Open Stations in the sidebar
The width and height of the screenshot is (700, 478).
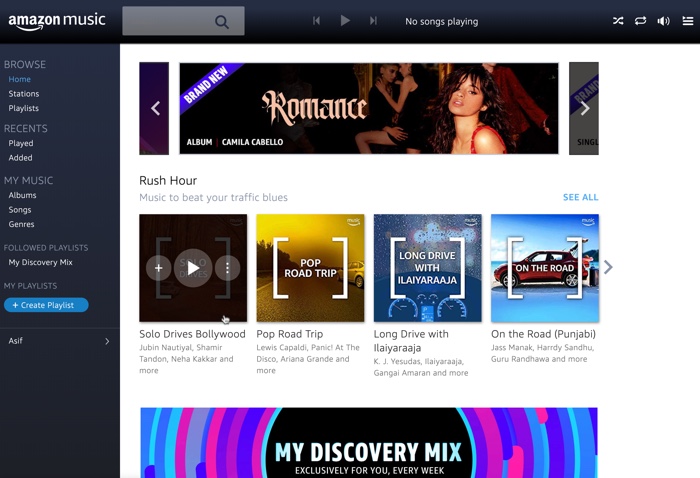pos(24,94)
